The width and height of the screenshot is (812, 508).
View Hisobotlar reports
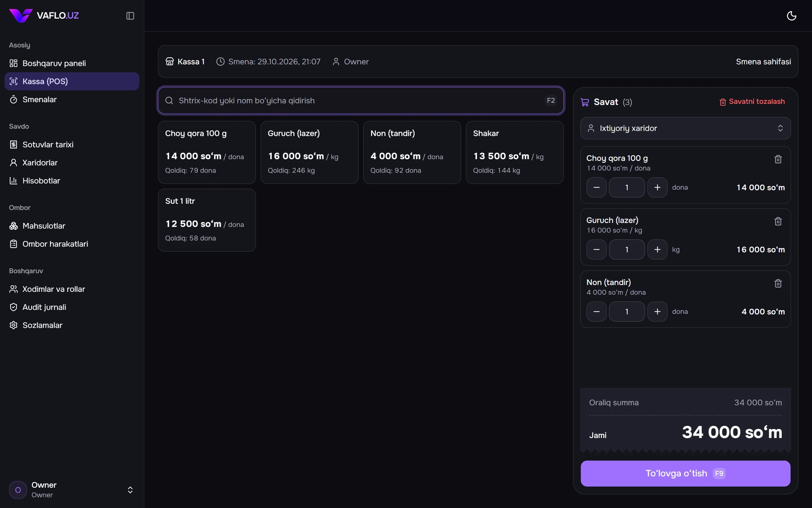pos(71,181)
